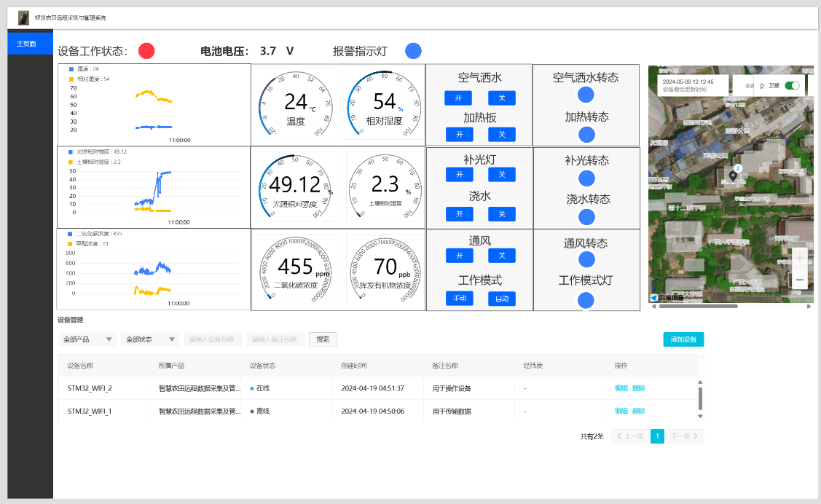Viewport: 821px width, 504px height.
Task: Focus the 请输入备注名称 input field
Action: (x=275, y=339)
